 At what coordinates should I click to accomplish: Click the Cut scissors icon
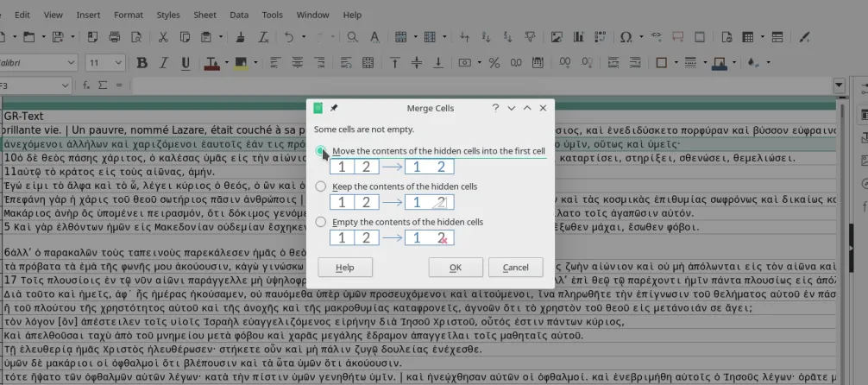pos(163,37)
